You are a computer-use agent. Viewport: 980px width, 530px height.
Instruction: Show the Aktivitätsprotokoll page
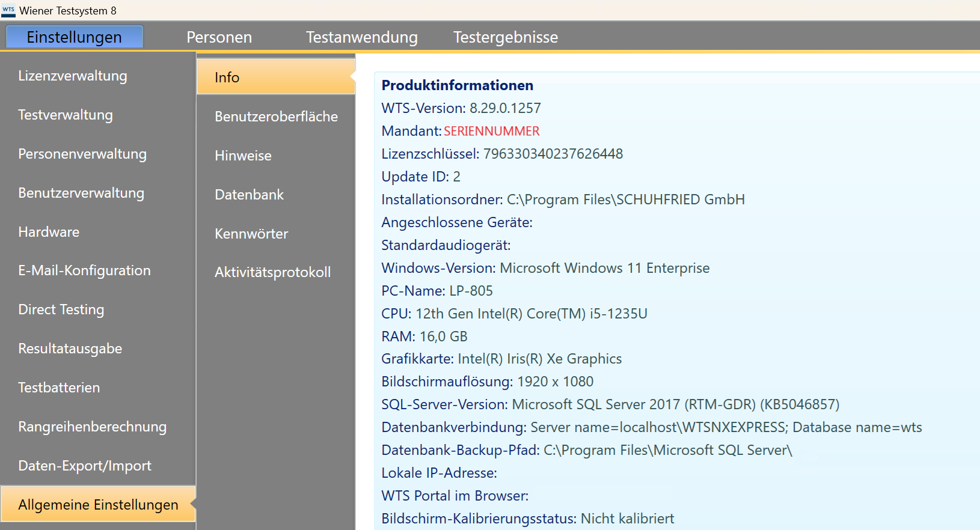pyautogui.click(x=272, y=272)
